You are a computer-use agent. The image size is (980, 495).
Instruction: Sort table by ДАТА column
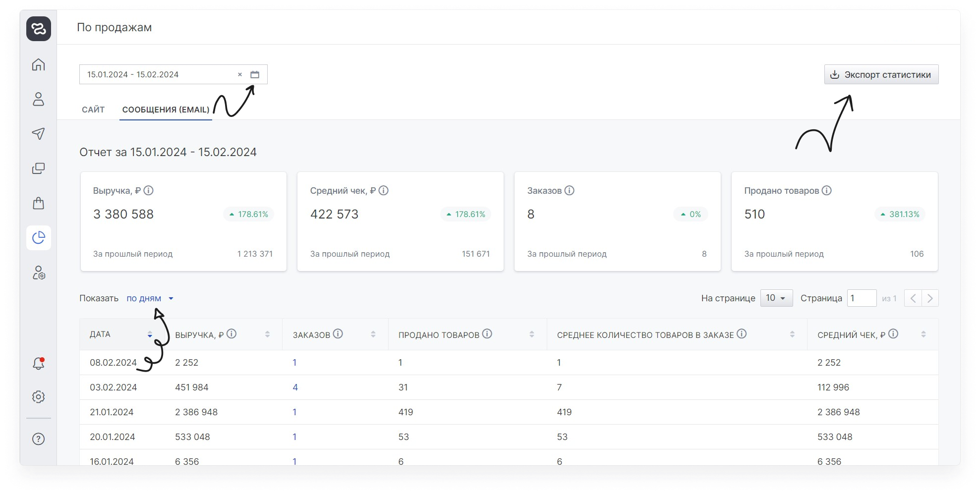[150, 334]
